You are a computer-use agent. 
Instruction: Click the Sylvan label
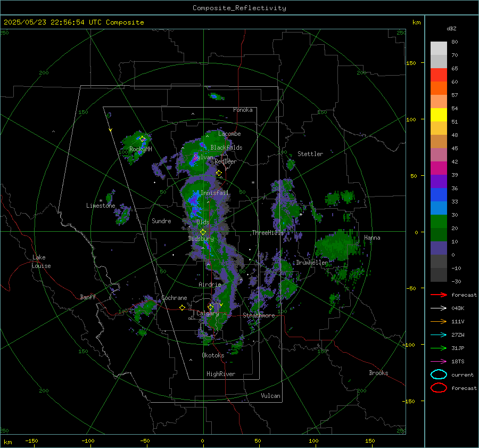[x=203, y=157]
